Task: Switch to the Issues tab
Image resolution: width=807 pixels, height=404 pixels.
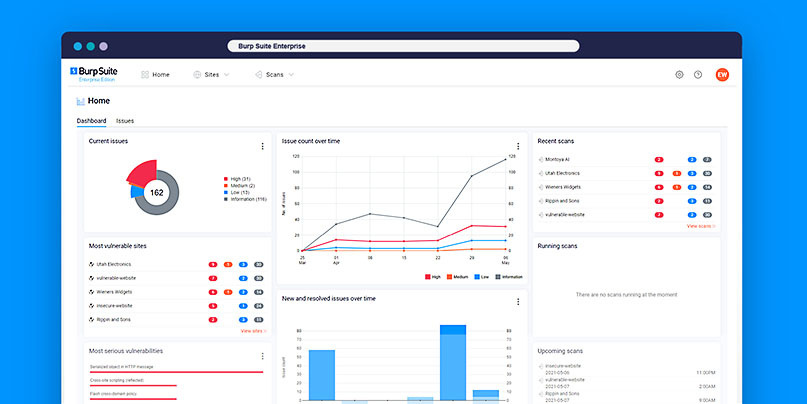Action: point(125,121)
